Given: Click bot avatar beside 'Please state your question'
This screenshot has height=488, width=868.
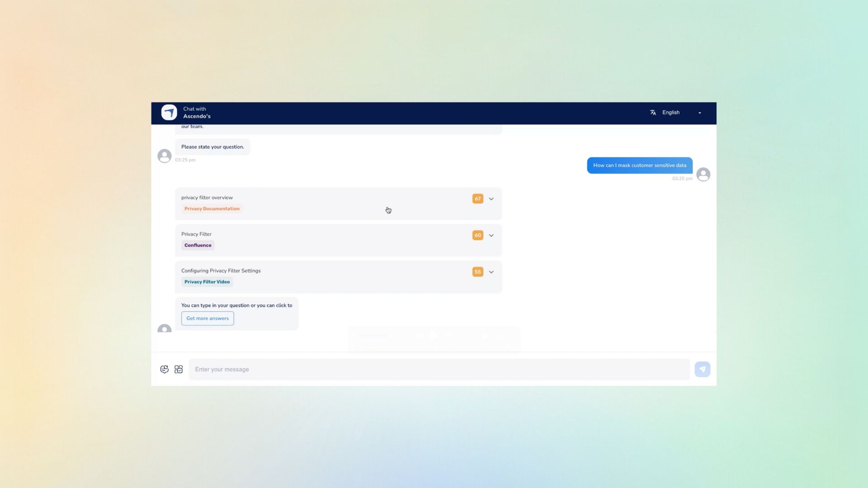Looking at the screenshot, I should pyautogui.click(x=164, y=156).
